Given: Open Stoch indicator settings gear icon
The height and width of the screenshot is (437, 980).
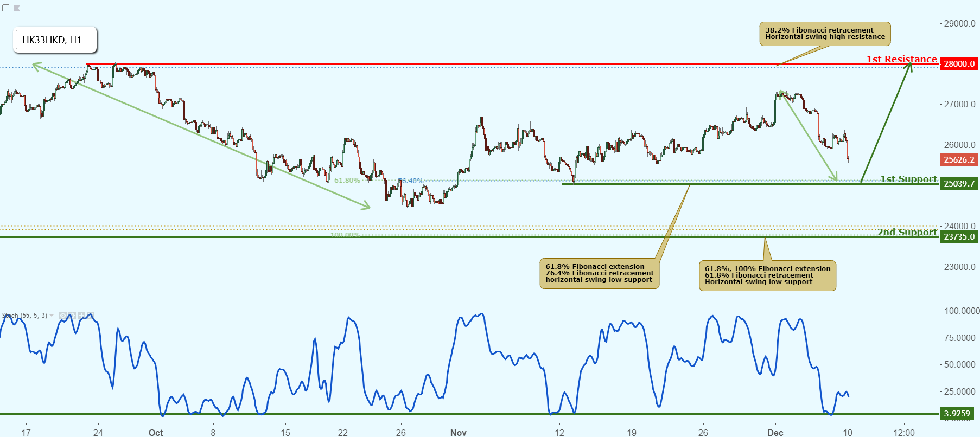Looking at the screenshot, I should pos(72,316).
